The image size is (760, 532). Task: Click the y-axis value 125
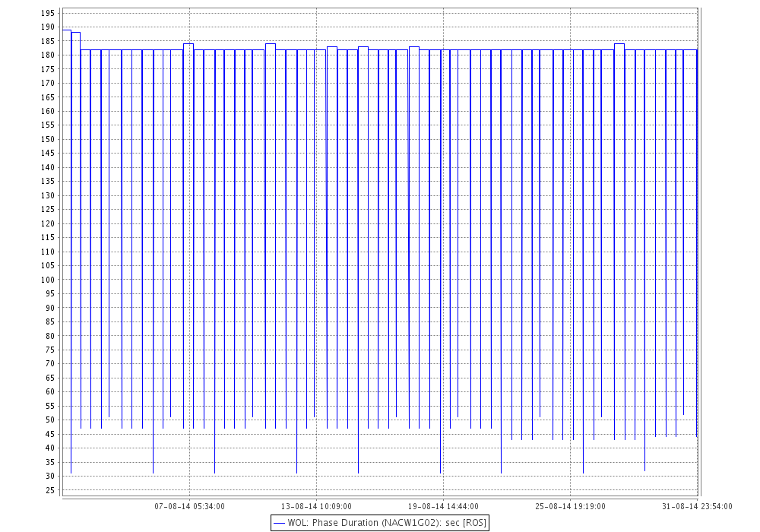[x=47, y=209]
